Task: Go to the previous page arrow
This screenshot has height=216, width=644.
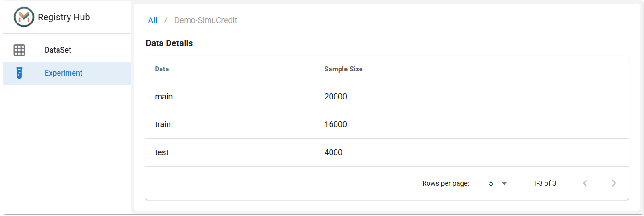Action: click(585, 183)
